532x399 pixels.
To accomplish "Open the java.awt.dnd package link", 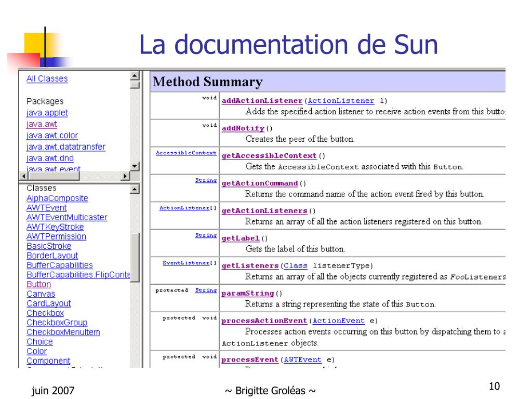I will pyautogui.click(x=50, y=158).
